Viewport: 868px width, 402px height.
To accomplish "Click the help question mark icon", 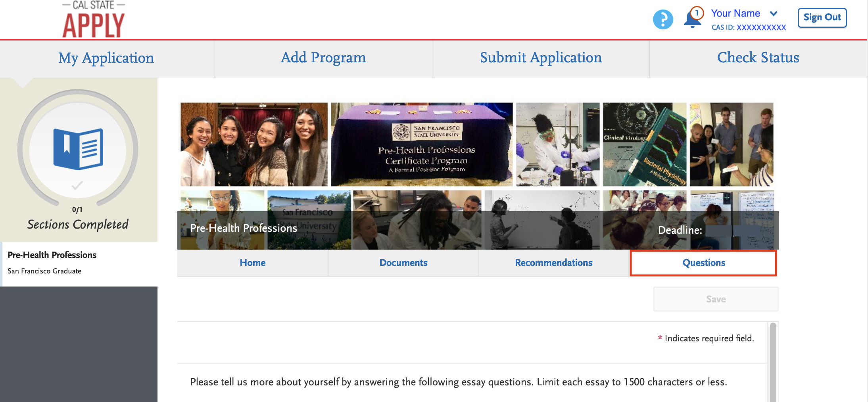I will point(663,19).
